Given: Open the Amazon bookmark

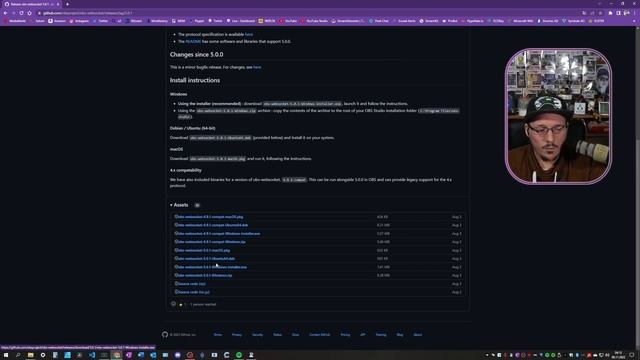Looking at the screenshot, I should pos(57,21).
